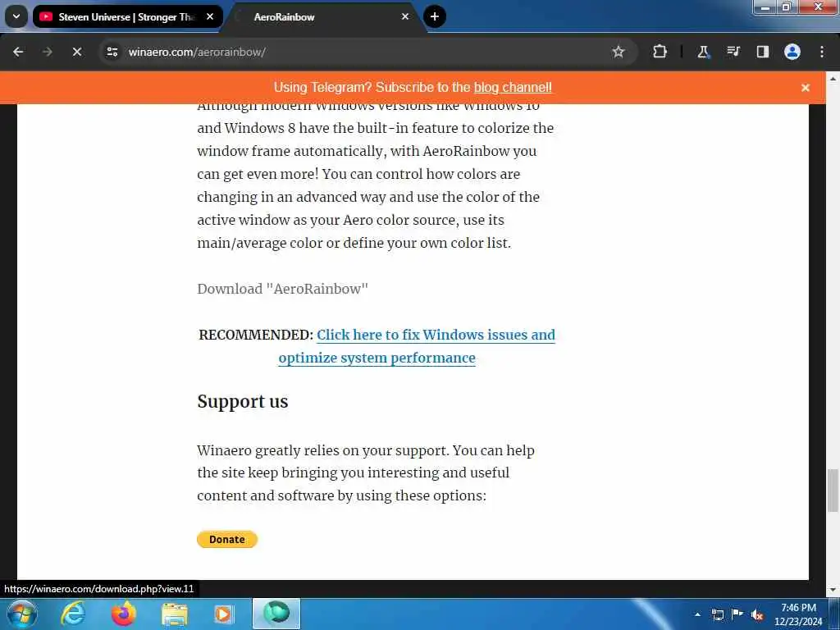Click the page scrollbar thumb
This screenshot has height=630, width=840.
click(x=833, y=491)
